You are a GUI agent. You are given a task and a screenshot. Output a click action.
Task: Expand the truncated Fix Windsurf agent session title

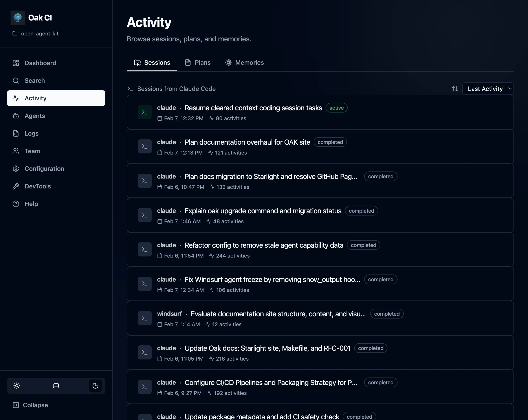point(272,279)
